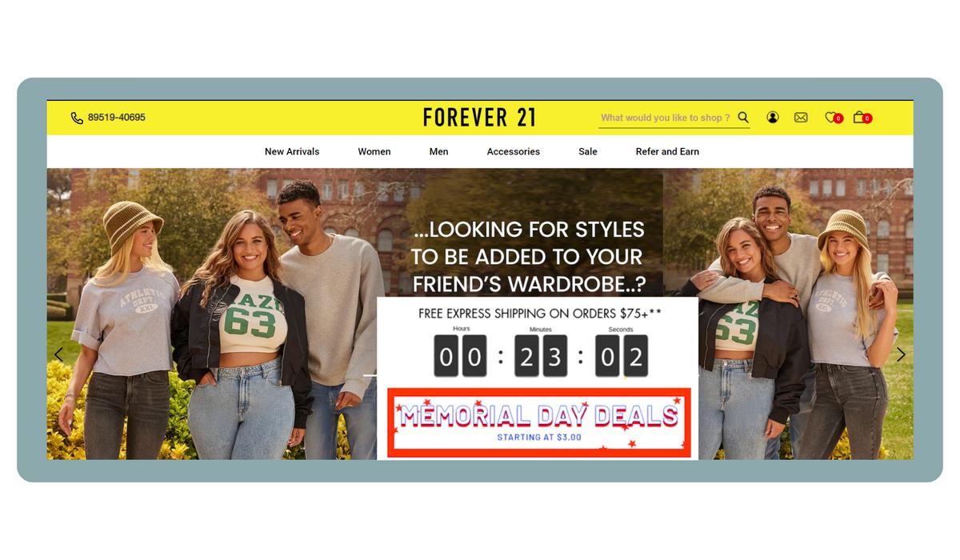Image resolution: width=960 pixels, height=560 pixels.
Task: Go to next banner with right arrow
Action: click(901, 354)
